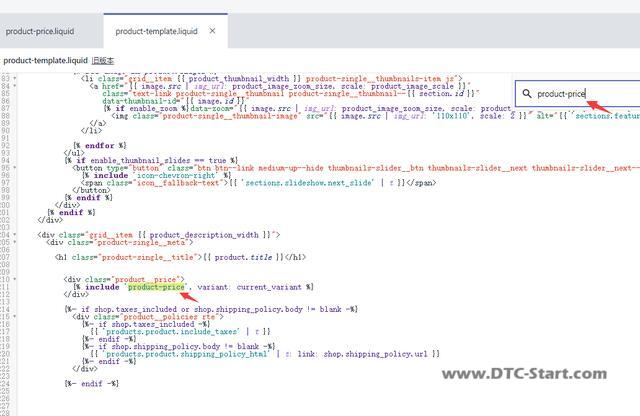Screen dimensions: 640x416
Task: Click 'products.product.include_taxes' string
Action: tap(172, 331)
